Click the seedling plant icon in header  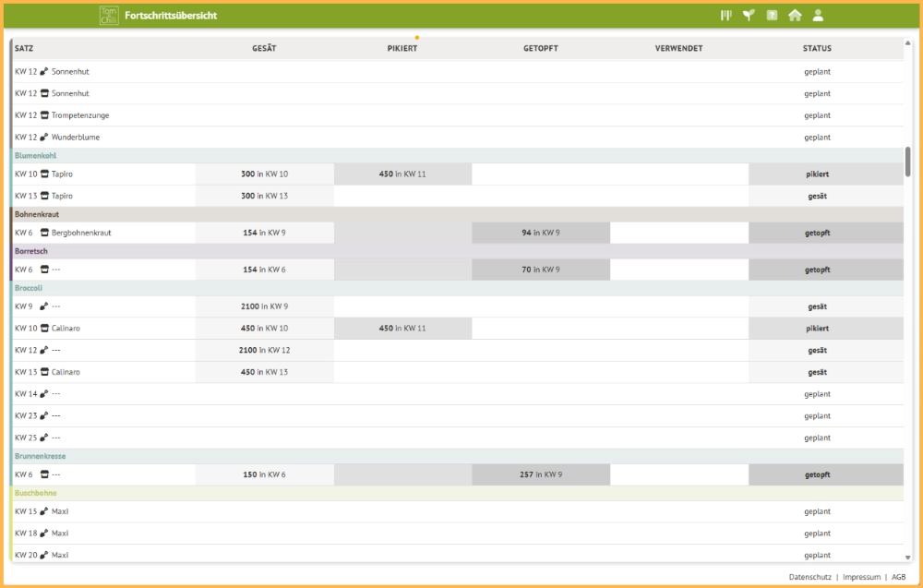tap(749, 16)
